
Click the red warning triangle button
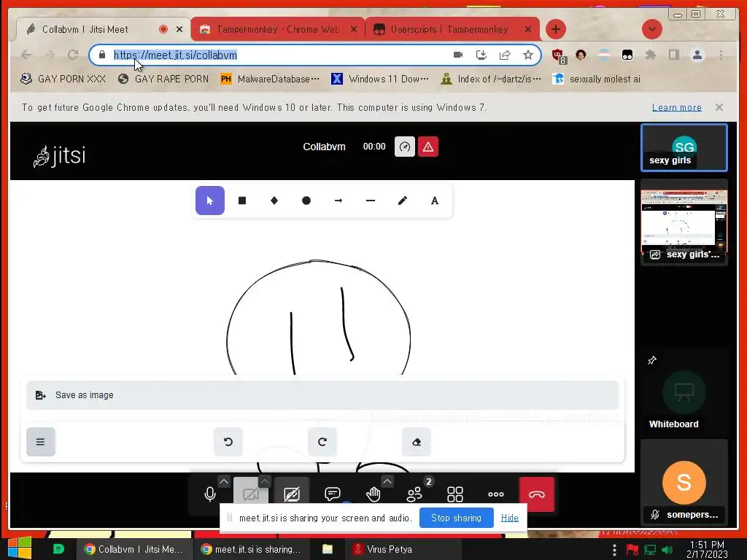(428, 147)
